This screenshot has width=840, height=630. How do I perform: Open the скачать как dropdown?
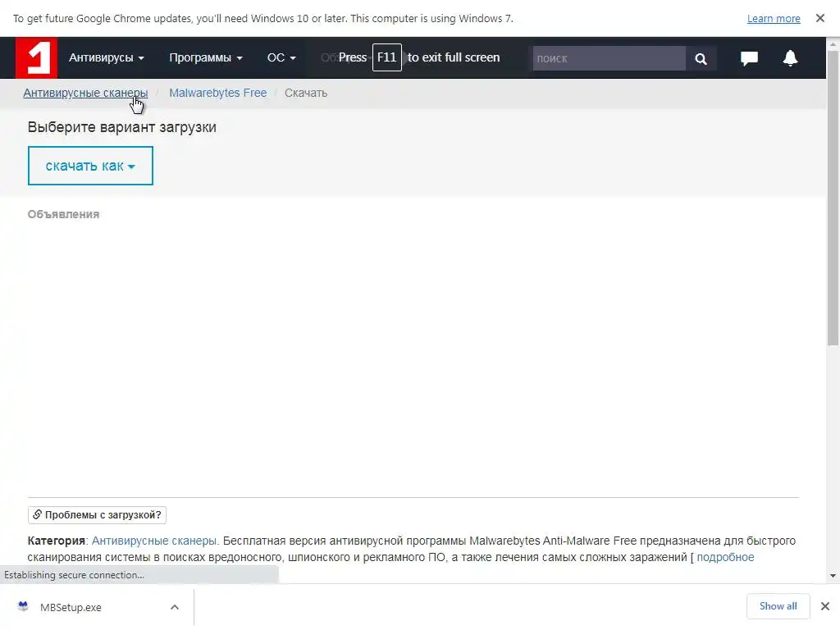pyautogui.click(x=90, y=166)
